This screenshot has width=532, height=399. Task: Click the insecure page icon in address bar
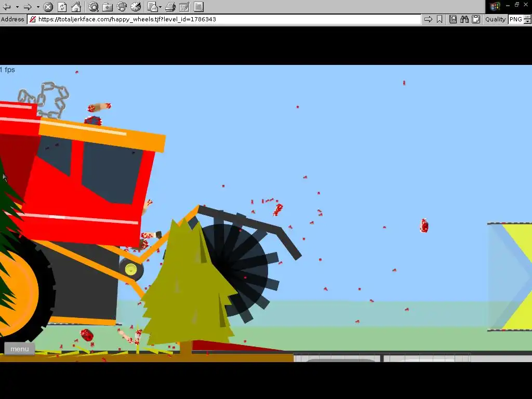pyautogui.click(x=33, y=19)
